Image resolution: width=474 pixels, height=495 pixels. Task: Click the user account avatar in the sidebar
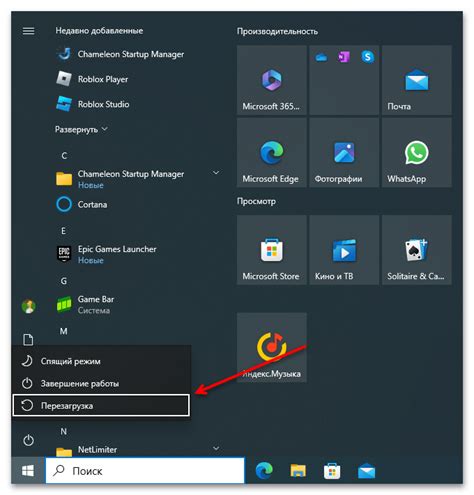point(28,306)
